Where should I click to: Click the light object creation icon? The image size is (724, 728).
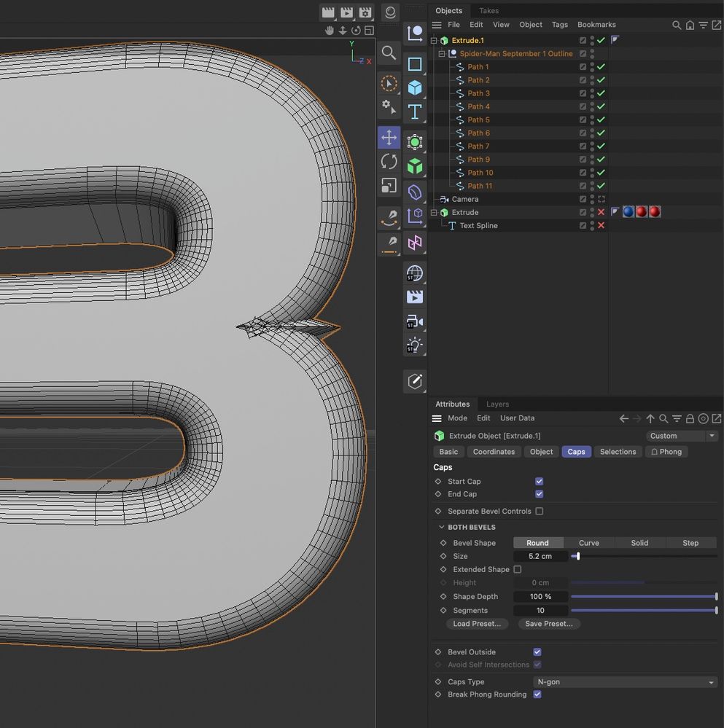click(415, 345)
